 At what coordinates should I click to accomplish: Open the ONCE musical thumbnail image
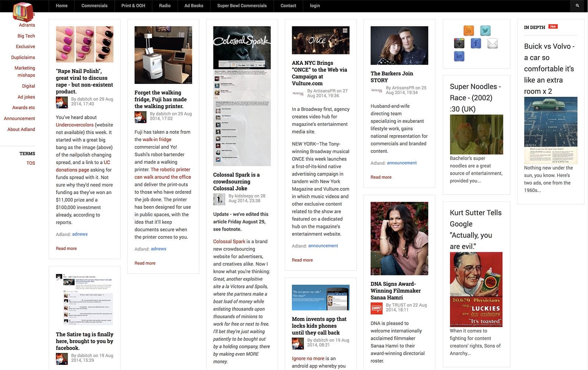coord(320,40)
